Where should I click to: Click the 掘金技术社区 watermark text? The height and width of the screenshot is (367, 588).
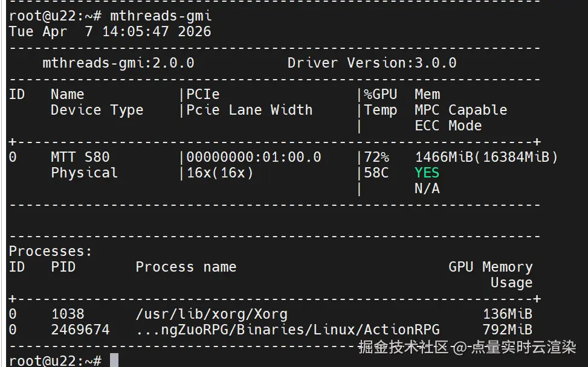(x=403, y=347)
